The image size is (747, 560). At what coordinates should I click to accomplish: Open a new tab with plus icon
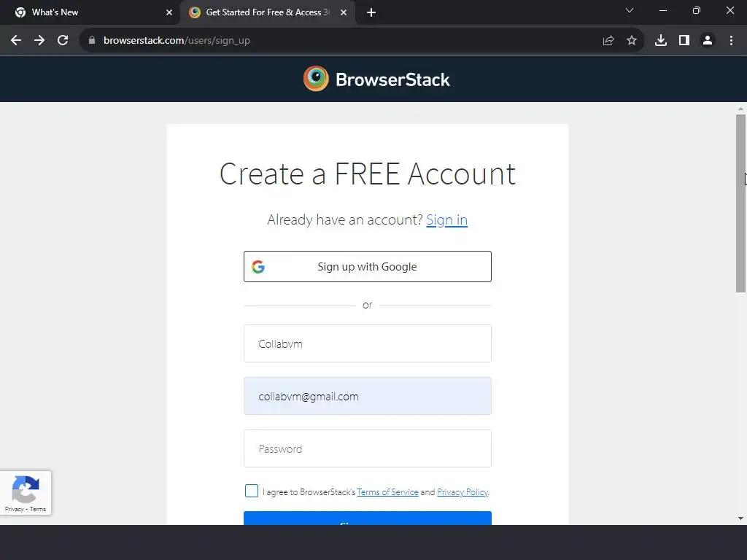(371, 13)
